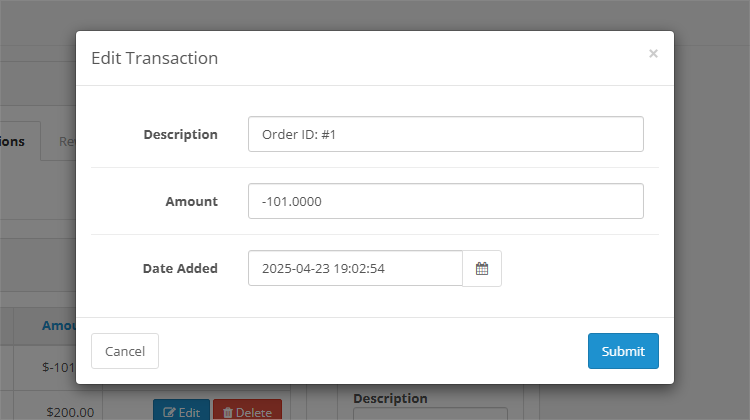750x420 pixels.
Task: Cancel the transaction edit
Action: [125, 351]
